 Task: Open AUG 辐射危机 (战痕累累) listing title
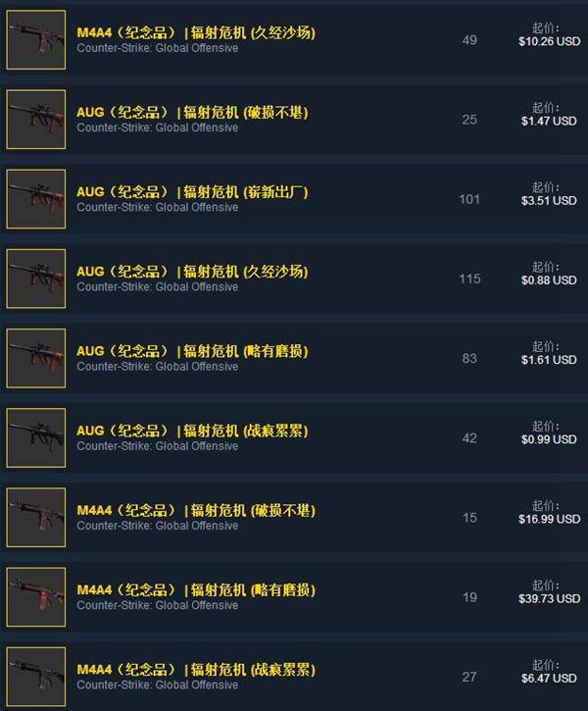(192, 431)
